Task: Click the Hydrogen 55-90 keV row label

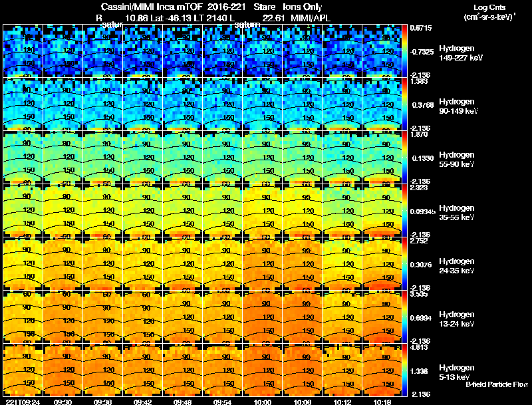Action: pos(457,160)
